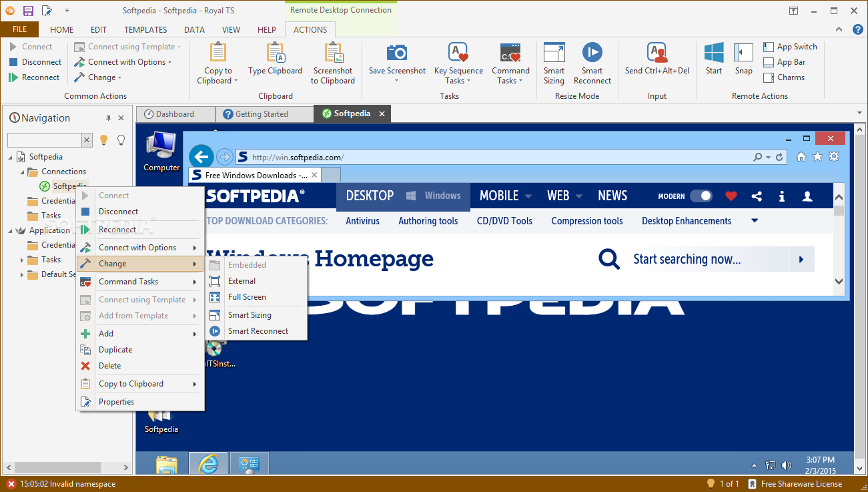Expand the Softpedia root tree node
Viewport: 868px width, 492px height.
coord(11,157)
